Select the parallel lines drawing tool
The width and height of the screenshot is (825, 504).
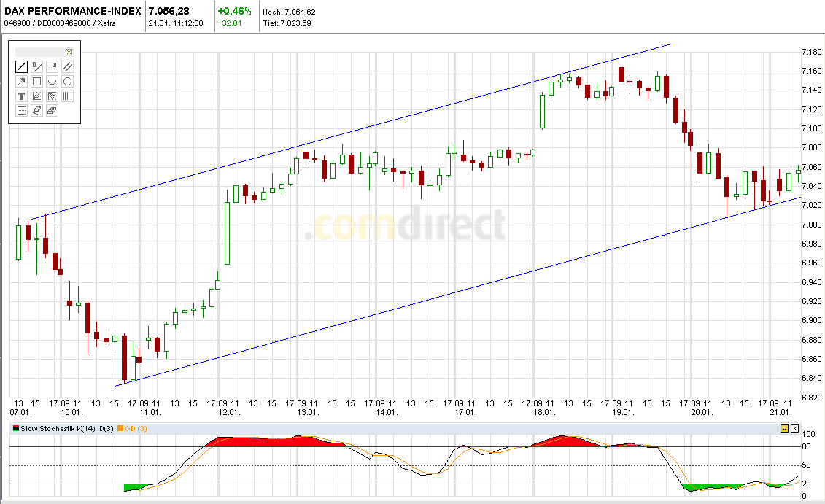coord(66,66)
